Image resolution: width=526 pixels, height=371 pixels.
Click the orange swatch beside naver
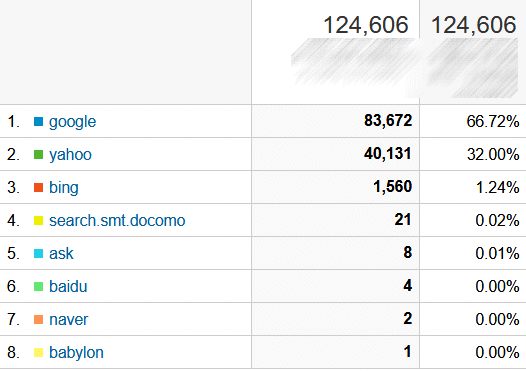pyautogui.click(x=39, y=319)
